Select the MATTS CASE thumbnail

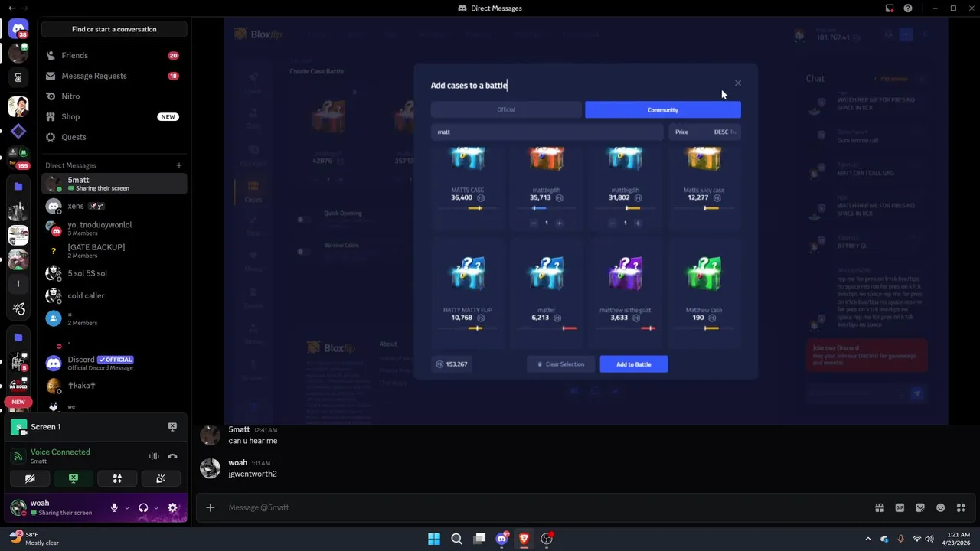(468, 158)
